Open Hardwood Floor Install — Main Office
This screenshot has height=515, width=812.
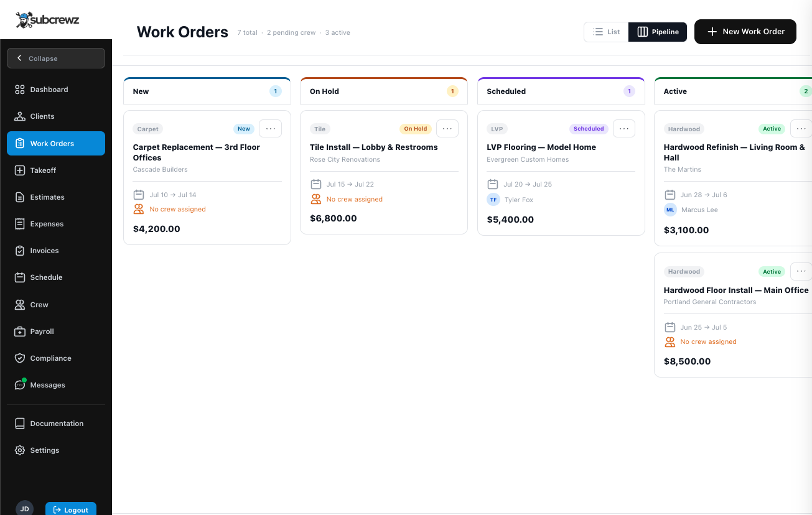[x=736, y=290]
